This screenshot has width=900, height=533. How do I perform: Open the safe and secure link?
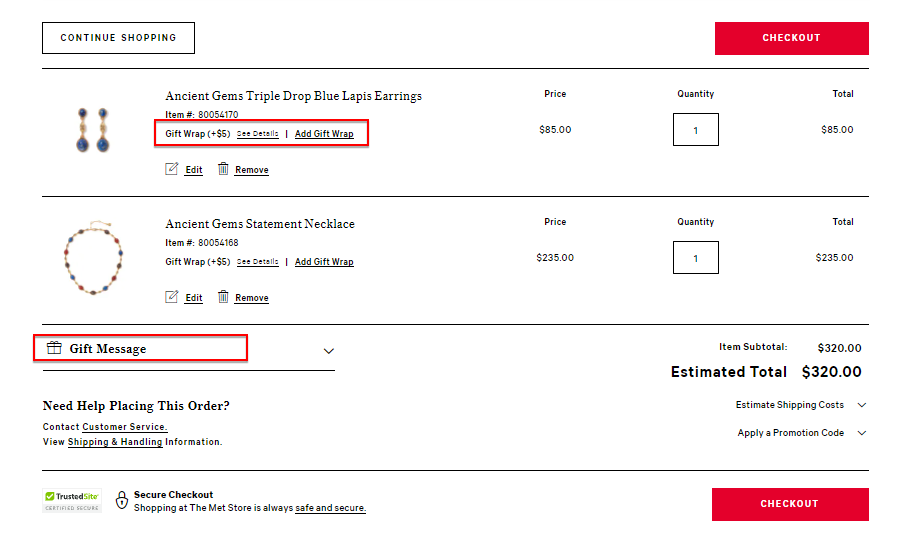click(x=330, y=508)
